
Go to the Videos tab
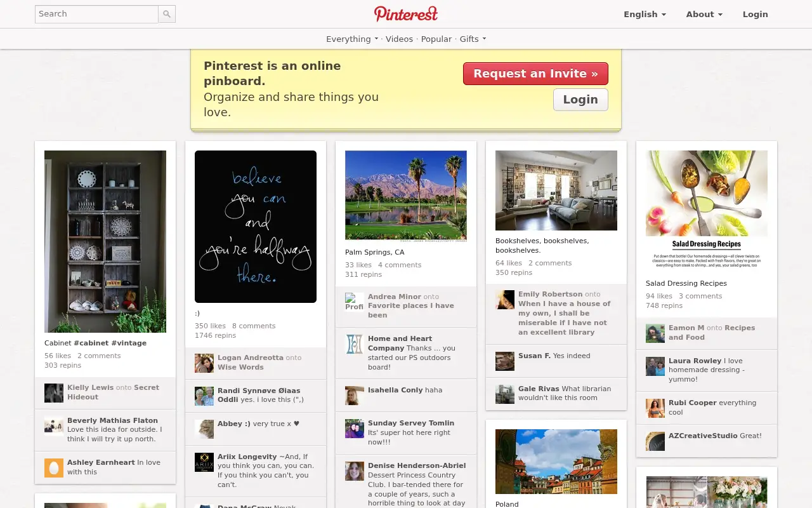coord(399,39)
